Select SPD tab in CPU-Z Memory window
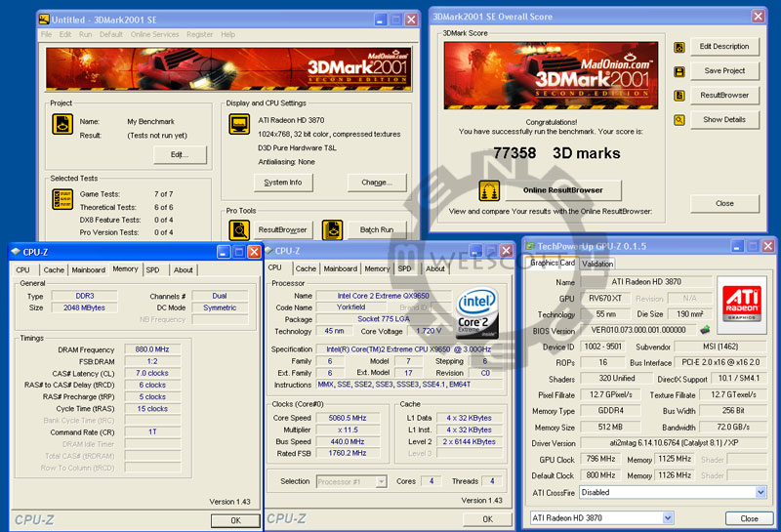This screenshot has height=532, width=781. coord(152,270)
